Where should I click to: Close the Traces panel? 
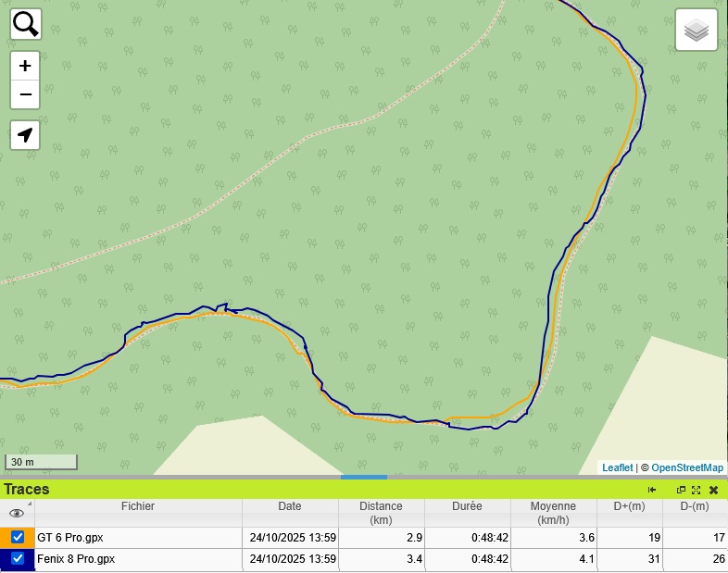714,490
